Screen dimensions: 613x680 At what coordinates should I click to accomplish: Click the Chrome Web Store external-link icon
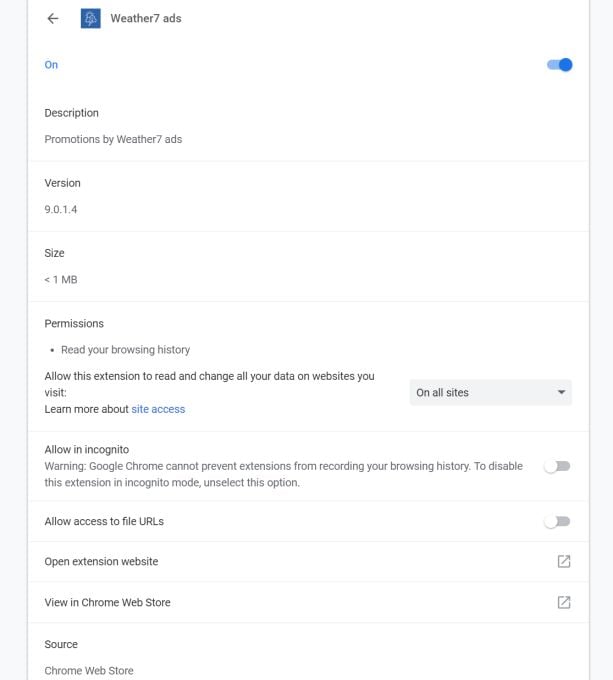tap(564, 602)
